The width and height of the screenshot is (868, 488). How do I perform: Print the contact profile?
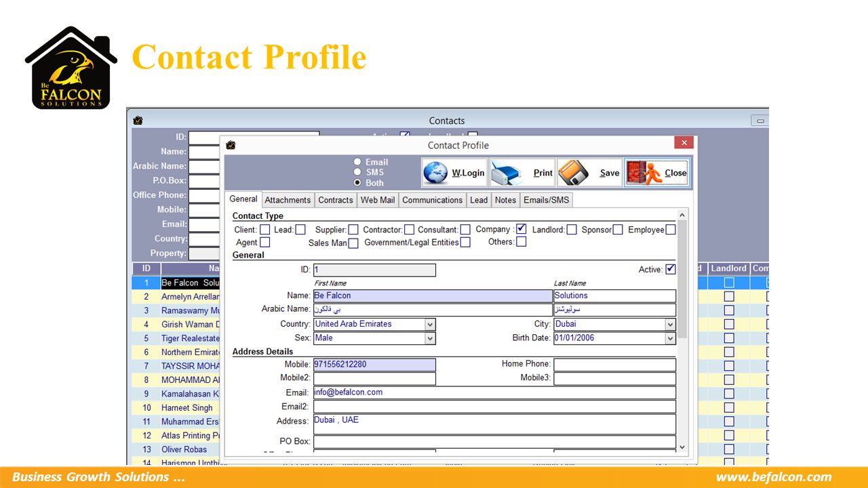pyautogui.click(x=521, y=173)
